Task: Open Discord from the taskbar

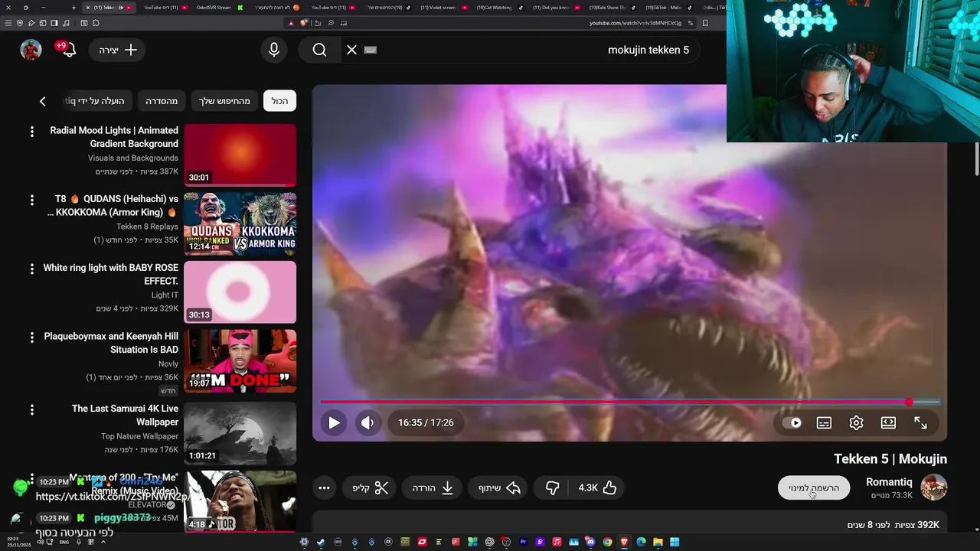Action: [x=590, y=542]
